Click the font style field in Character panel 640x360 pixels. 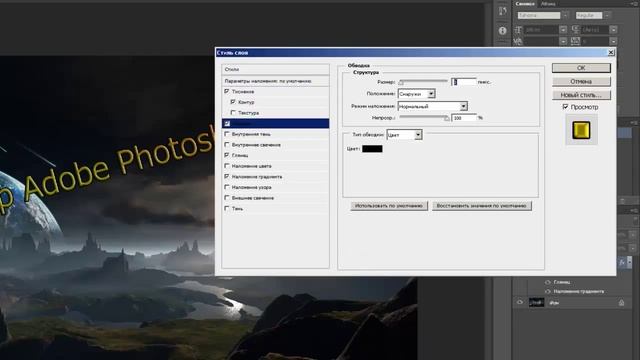[x=589, y=16]
